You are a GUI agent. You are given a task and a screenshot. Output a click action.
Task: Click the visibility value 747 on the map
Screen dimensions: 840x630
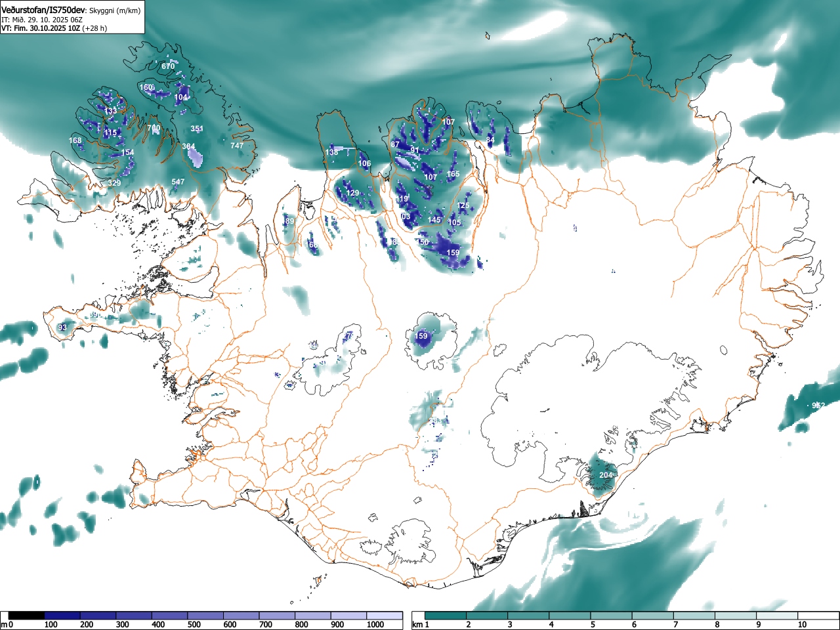click(x=237, y=146)
